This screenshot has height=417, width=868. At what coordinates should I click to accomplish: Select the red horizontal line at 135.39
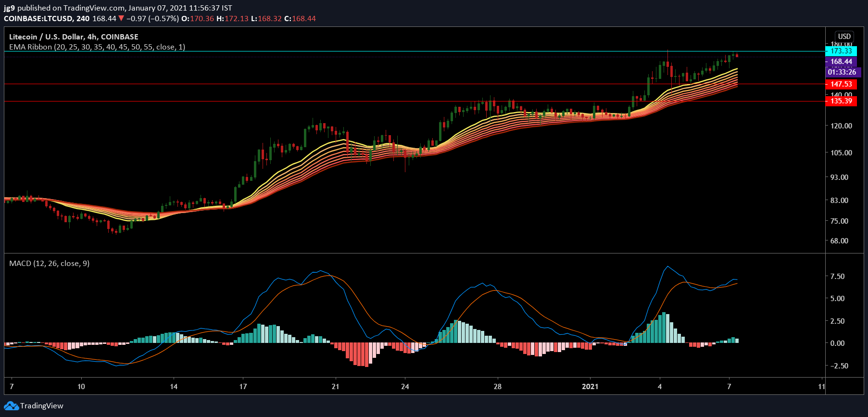pos(414,101)
